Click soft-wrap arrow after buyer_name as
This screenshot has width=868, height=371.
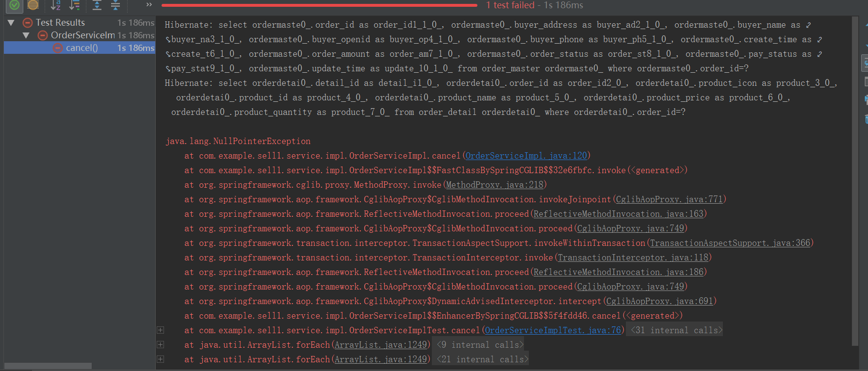(x=808, y=25)
